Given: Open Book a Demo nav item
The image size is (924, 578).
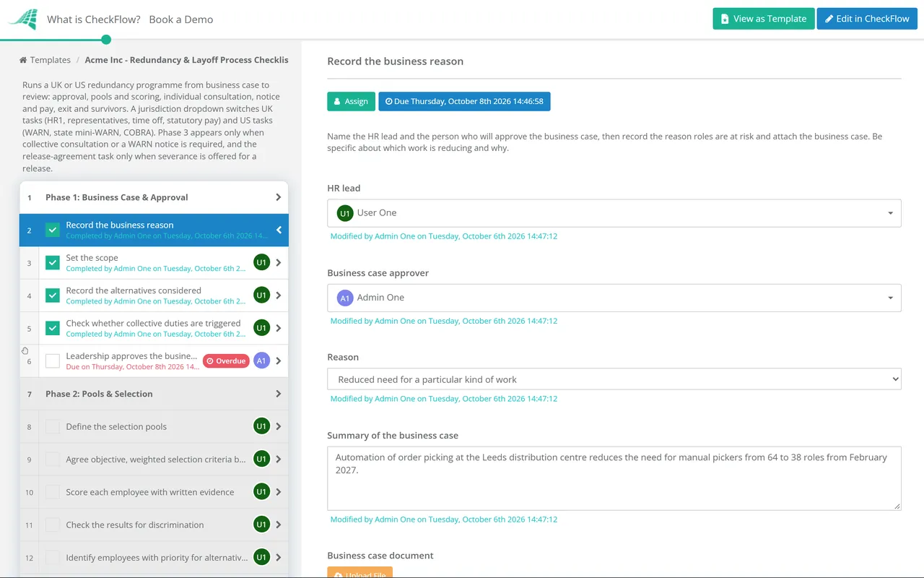Looking at the screenshot, I should pos(181,20).
